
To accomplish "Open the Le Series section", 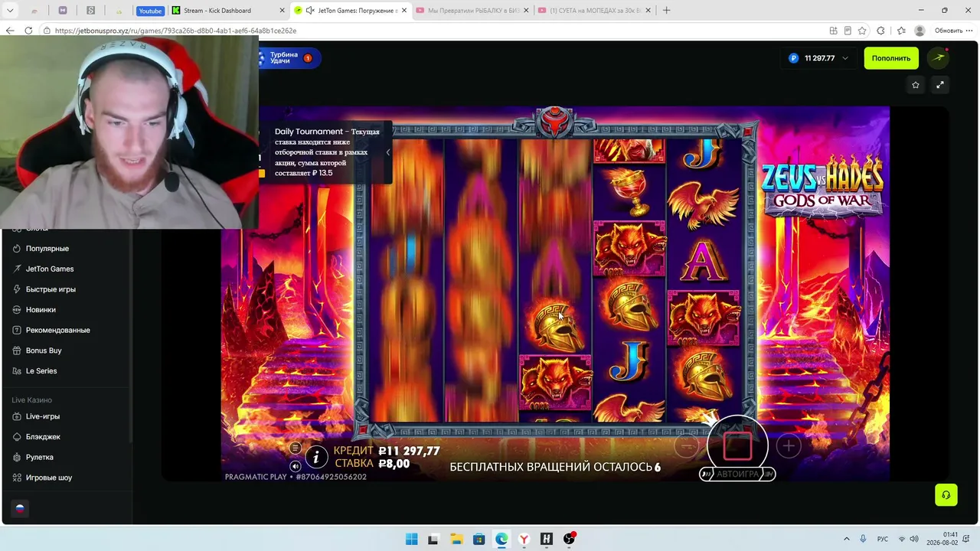I will click(41, 371).
